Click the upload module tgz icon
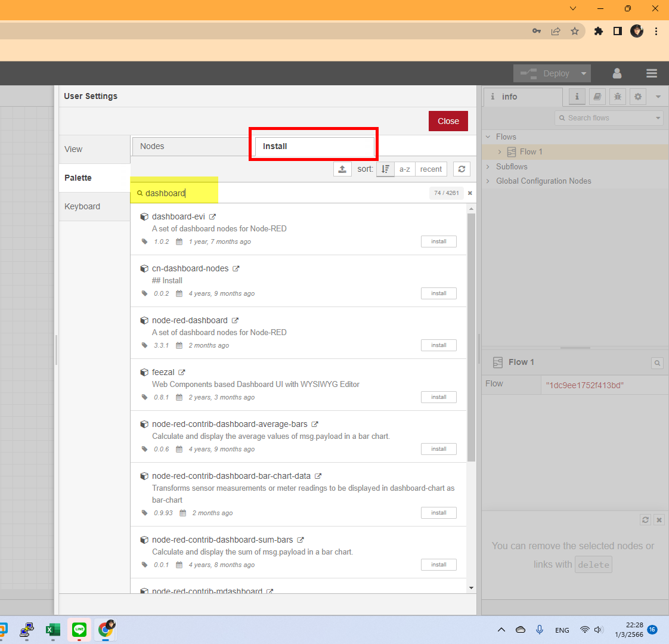This screenshot has width=669, height=644. (x=342, y=169)
